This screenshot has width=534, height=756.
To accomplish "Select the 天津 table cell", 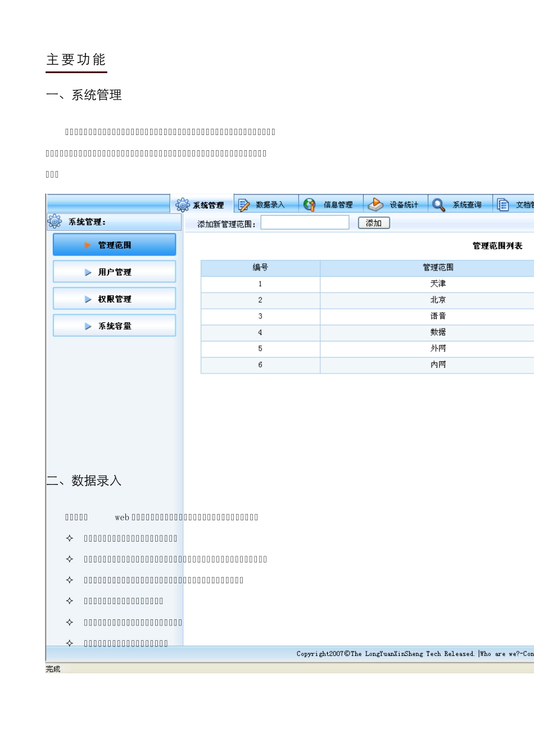I will [x=438, y=284].
